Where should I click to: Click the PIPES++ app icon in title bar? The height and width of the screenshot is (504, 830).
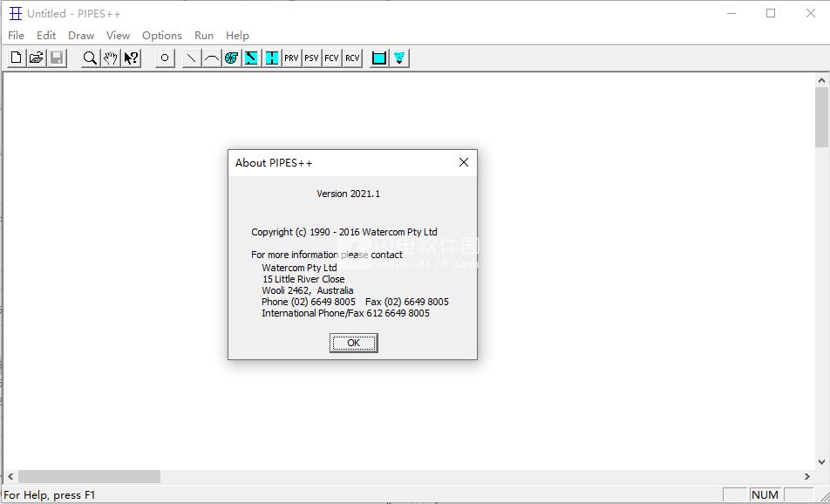coord(16,13)
